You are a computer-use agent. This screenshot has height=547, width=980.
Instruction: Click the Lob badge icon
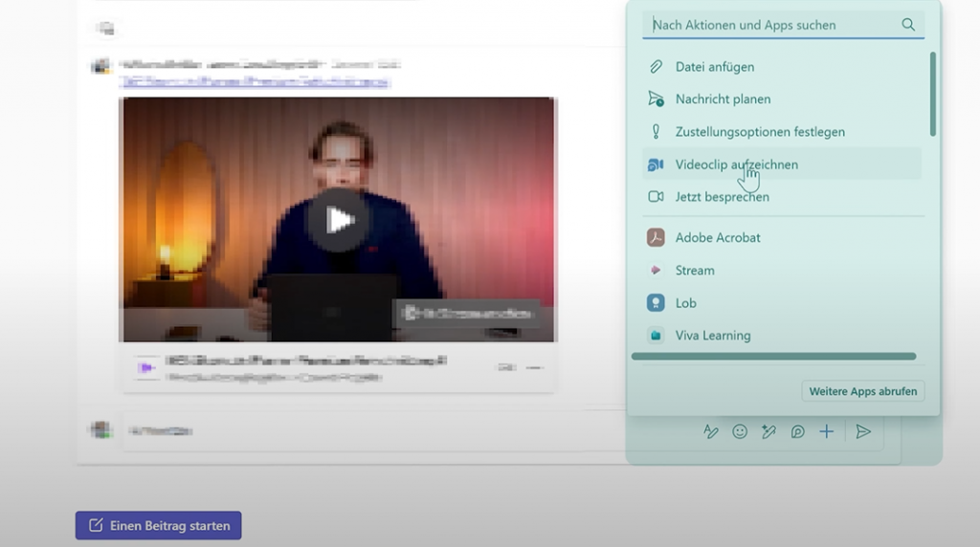point(655,303)
